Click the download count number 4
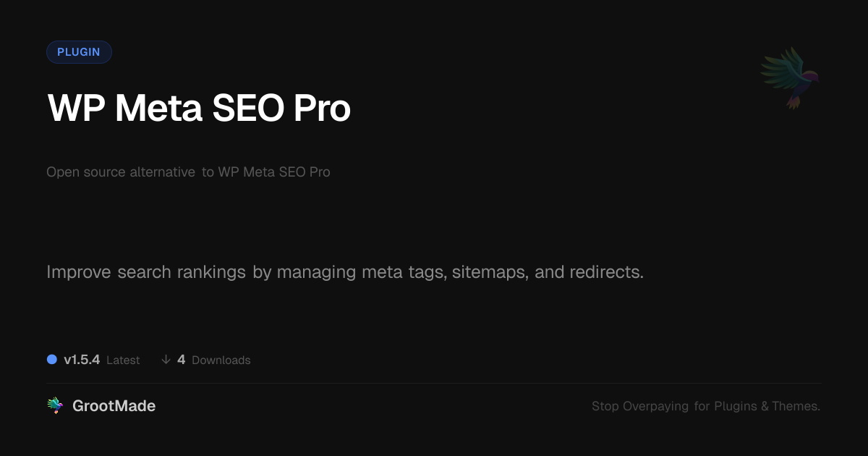 [182, 360]
